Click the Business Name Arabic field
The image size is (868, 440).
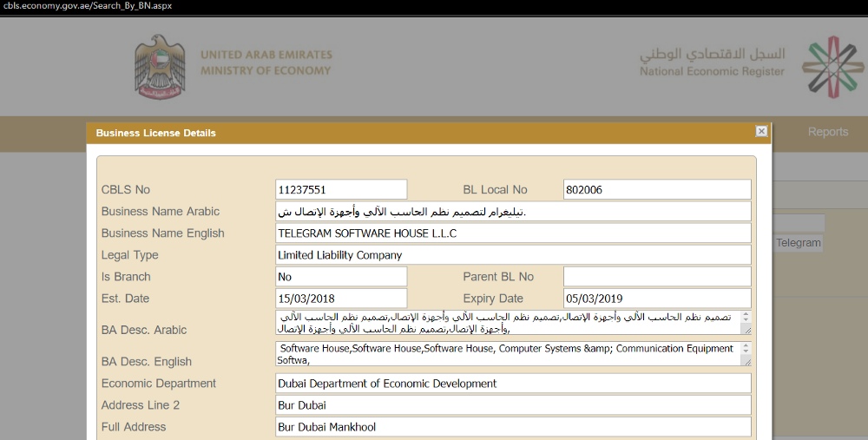(x=512, y=212)
